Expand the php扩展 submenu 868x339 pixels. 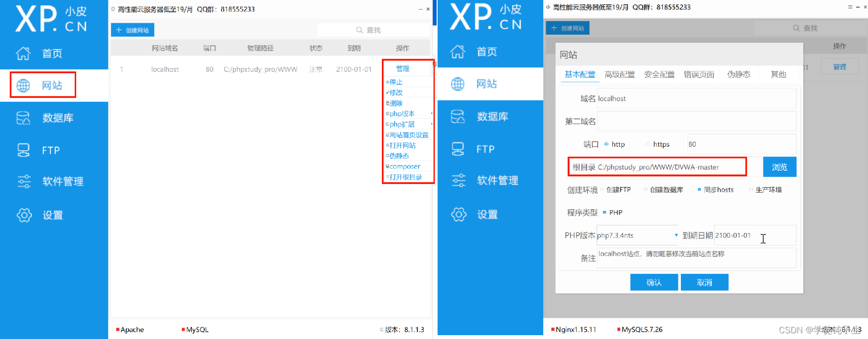(409, 125)
